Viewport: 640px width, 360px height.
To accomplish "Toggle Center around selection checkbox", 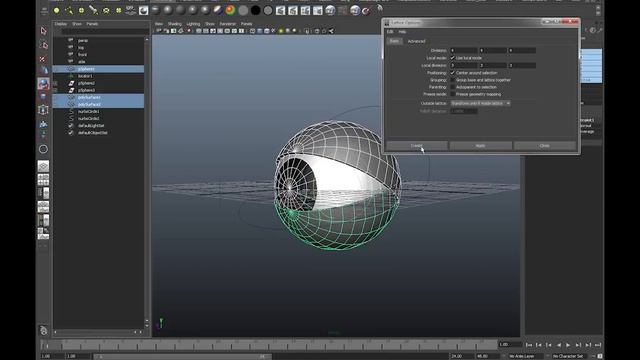I will point(452,73).
